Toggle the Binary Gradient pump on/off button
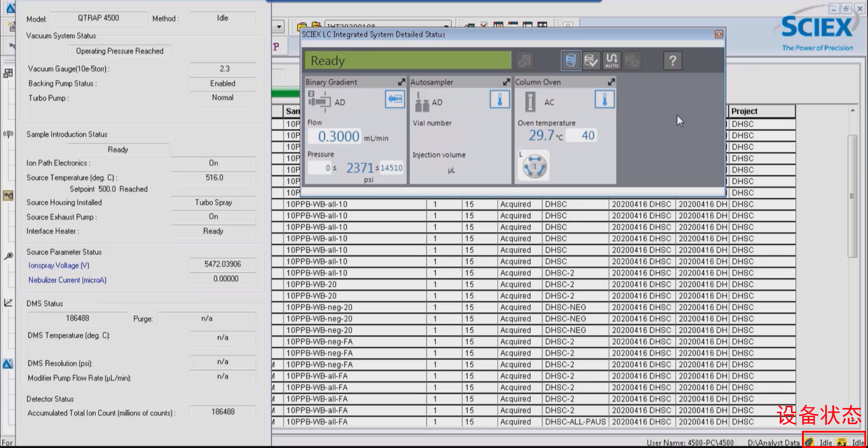The height and width of the screenshot is (448, 868). [x=395, y=99]
